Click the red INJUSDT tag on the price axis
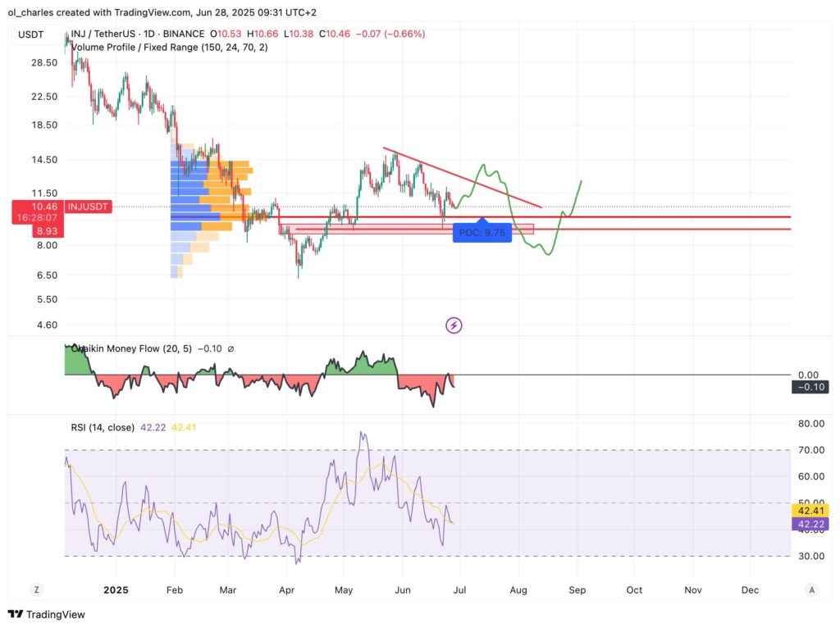 tap(87, 207)
